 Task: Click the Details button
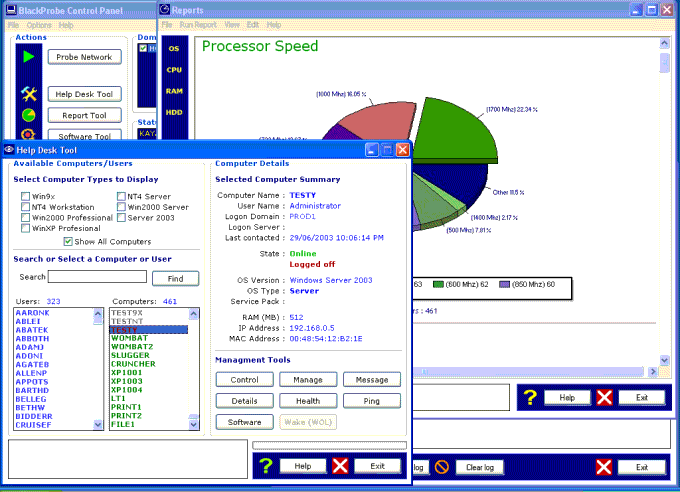[244, 401]
